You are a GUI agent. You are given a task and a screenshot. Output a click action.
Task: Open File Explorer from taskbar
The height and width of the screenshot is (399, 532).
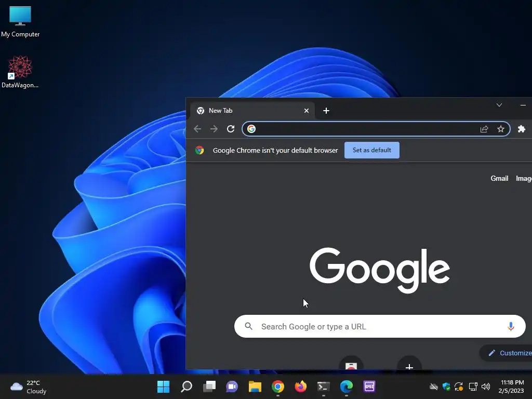255,387
